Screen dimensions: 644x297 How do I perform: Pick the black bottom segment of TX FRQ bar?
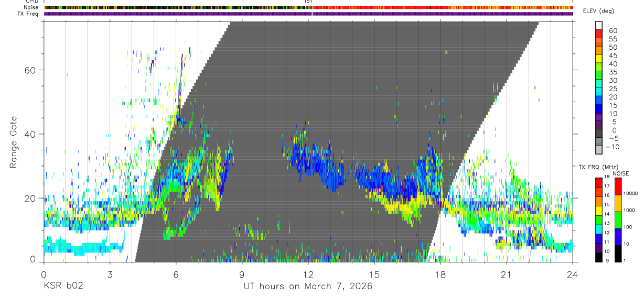599,257
